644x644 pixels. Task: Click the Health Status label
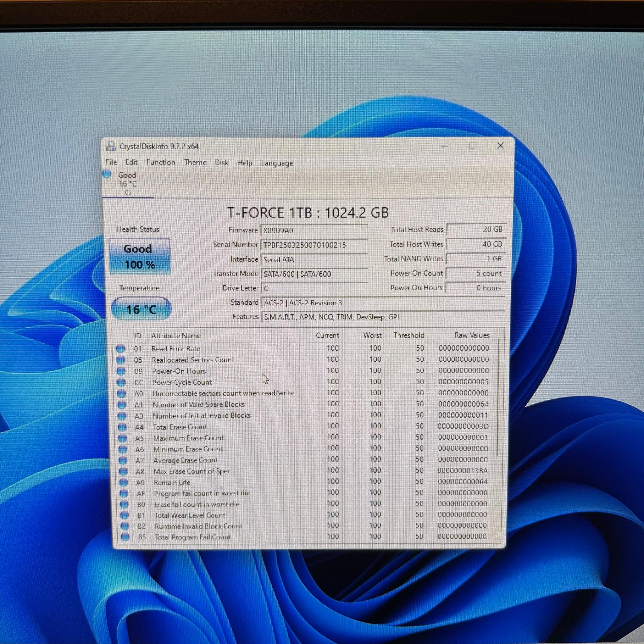tap(138, 229)
